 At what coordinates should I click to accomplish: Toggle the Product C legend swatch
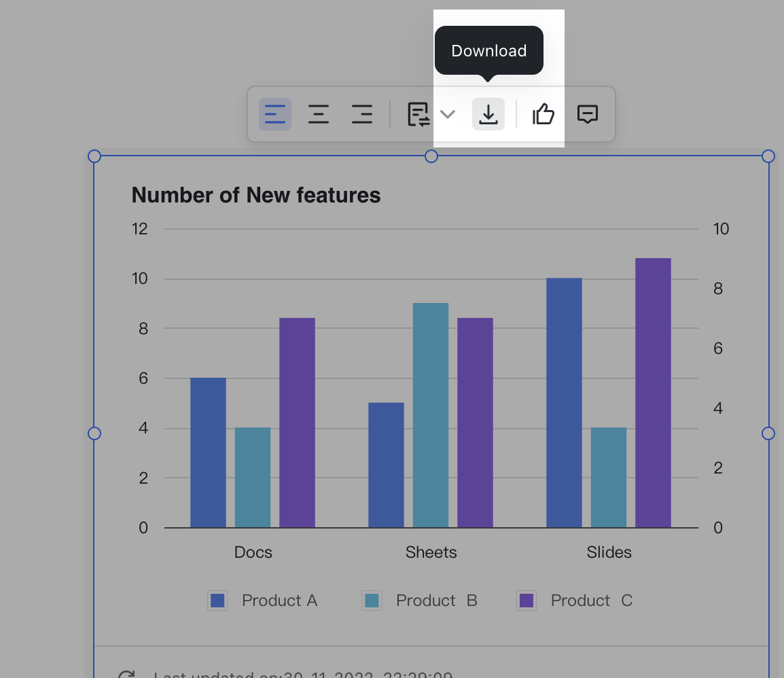pos(527,601)
